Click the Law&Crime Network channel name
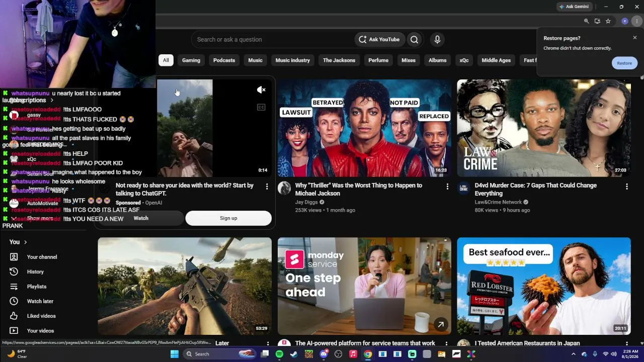644x362 pixels. 498,202
